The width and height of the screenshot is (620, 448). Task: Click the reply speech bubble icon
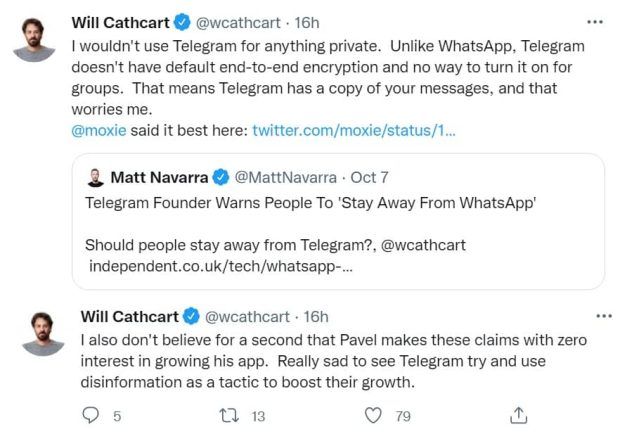coord(91,416)
